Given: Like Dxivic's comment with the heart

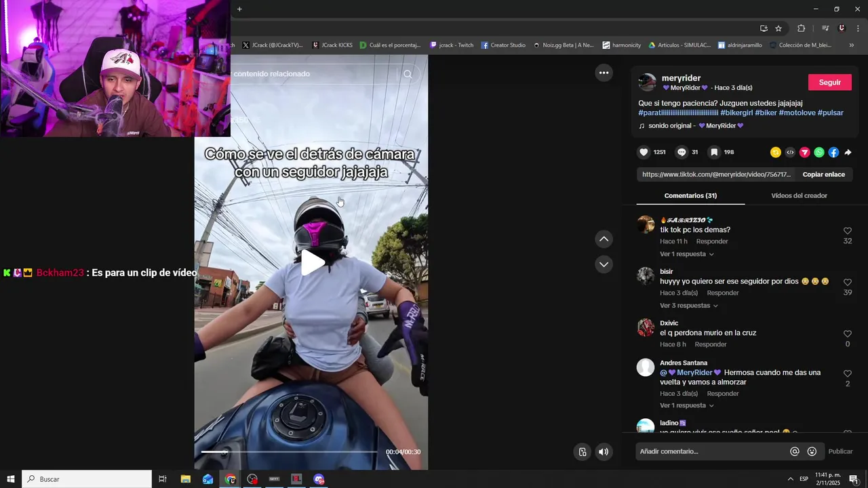Looking at the screenshot, I should click(x=848, y=333).
